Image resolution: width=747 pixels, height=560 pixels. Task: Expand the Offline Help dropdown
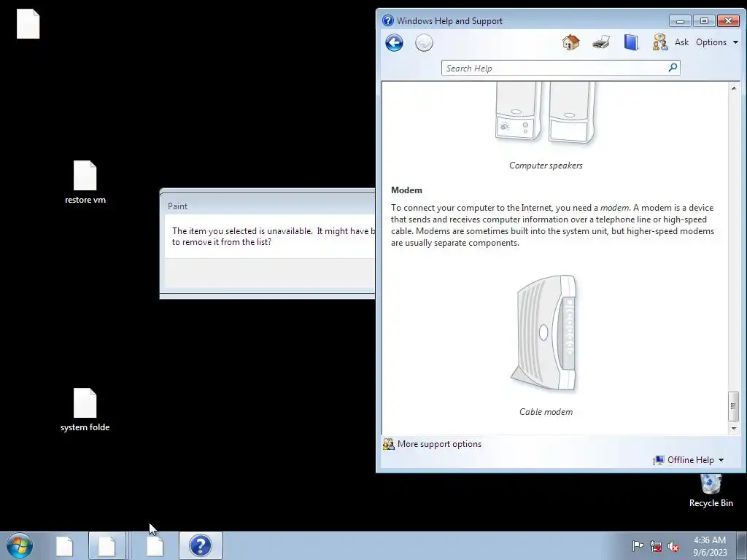(689, 460)
